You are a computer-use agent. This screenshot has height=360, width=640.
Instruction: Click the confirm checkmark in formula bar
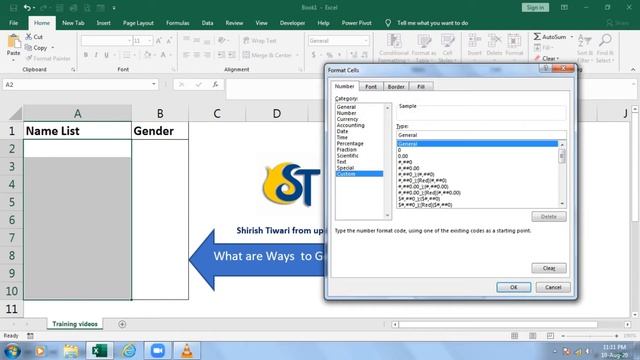click(198, 84)
